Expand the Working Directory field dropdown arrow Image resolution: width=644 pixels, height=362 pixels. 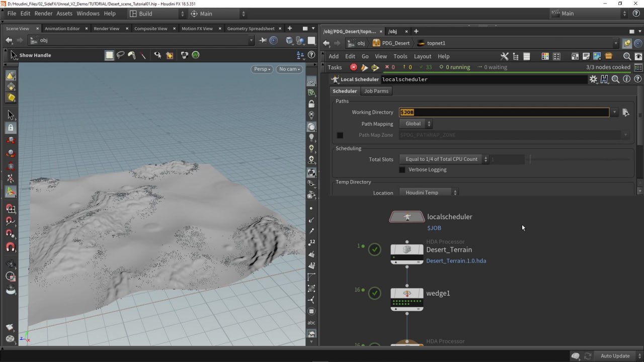point(614,113)
